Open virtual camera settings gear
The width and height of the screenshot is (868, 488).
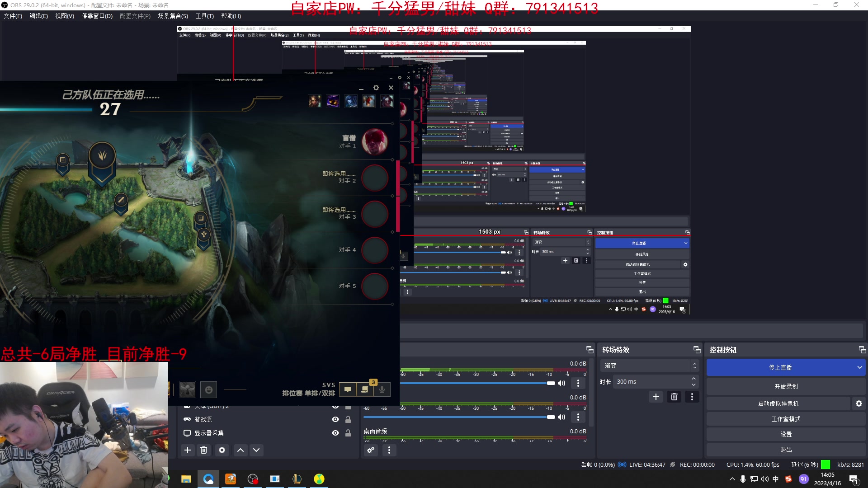(x=859, y=404)
